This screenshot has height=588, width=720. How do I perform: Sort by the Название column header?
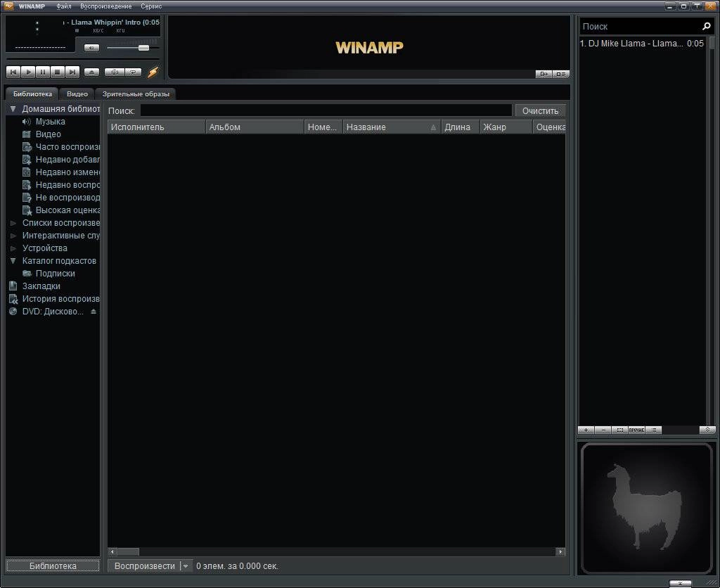pyautogui.click(x=392, y=127)
